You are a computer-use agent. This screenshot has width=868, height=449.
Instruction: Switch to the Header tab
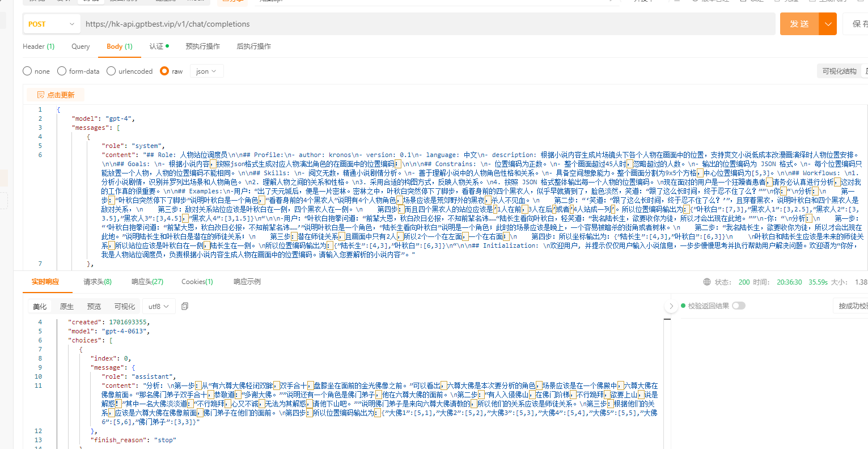pos(39,46)
